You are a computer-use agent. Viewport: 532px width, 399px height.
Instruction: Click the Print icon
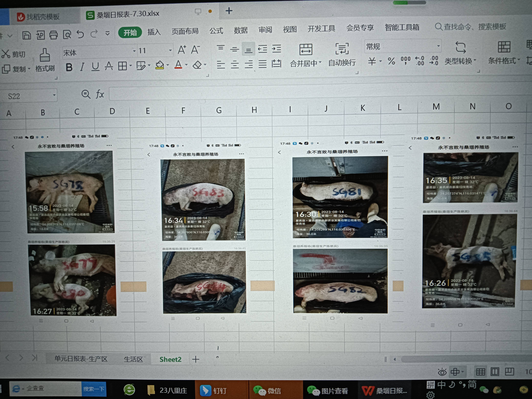pyautogui.click(x=53, y=35)
